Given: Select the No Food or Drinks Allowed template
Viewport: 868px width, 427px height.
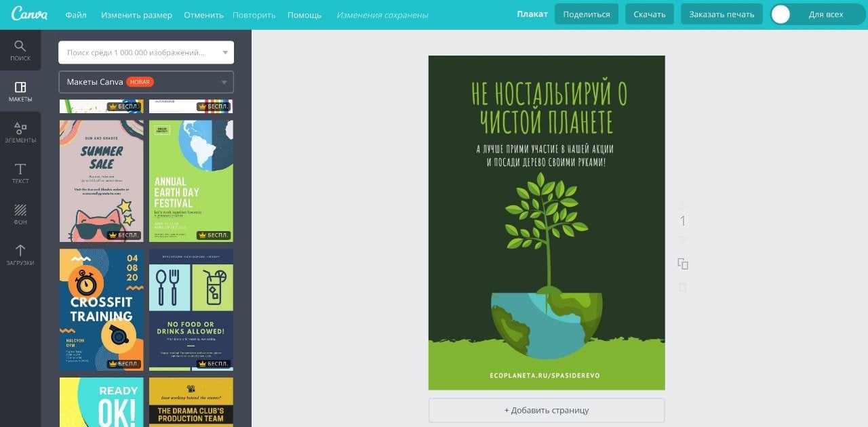Looking at the screenshot, I should 191,310.
